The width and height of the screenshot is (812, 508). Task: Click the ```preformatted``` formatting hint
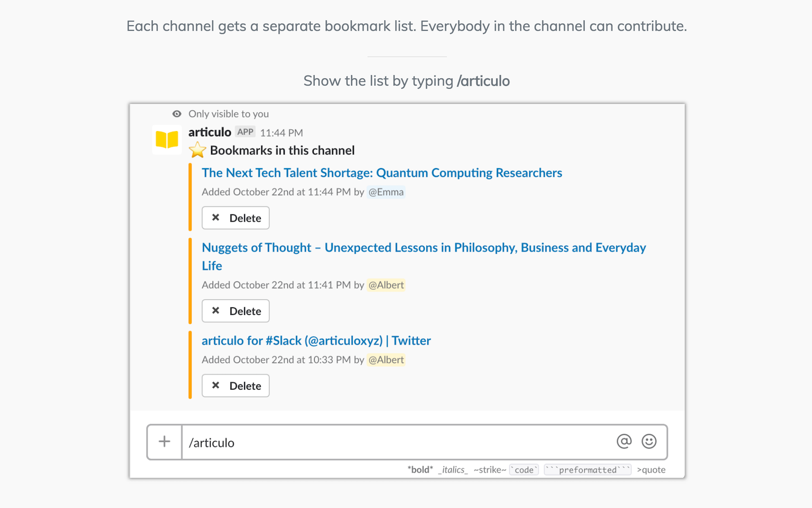click(x=588, y=470)
